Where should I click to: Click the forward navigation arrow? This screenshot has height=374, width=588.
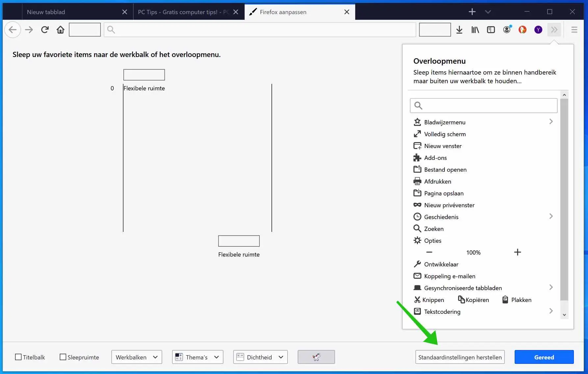click(29, 30)
